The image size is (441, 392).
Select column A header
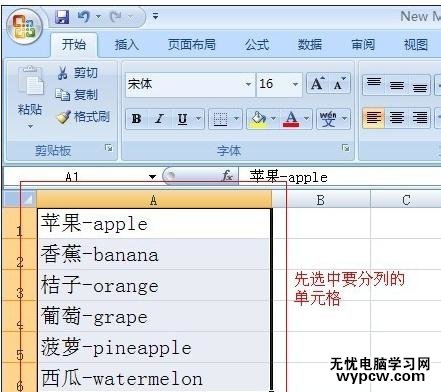[154, 200]
